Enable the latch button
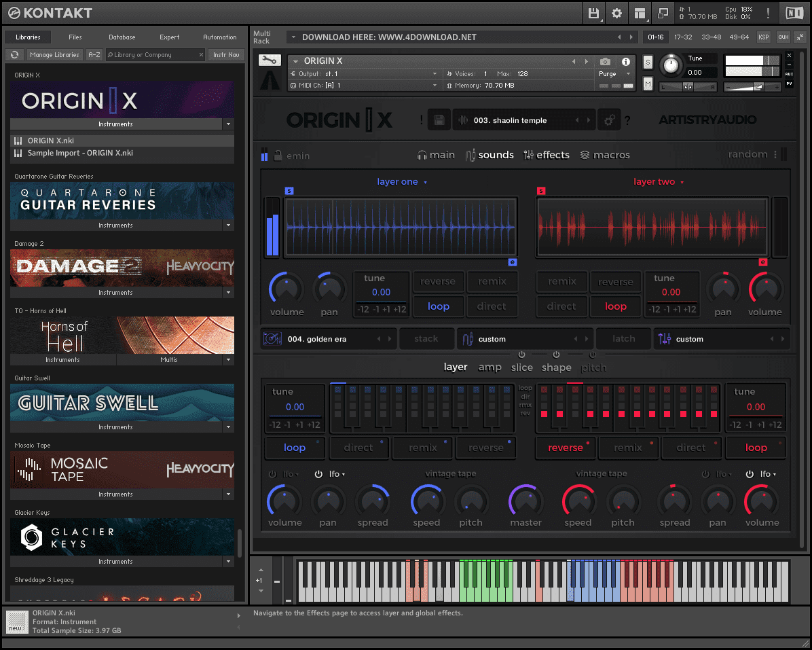 (623, 339)
